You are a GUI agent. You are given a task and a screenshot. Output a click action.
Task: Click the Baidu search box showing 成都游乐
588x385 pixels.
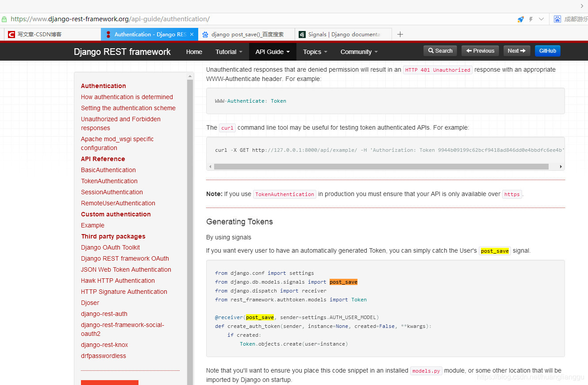click(x=576, y=19)
